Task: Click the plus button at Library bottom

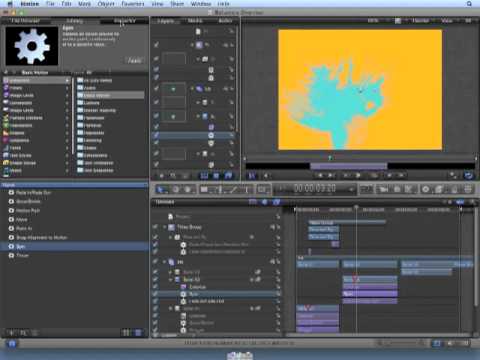Action: point(11,332)
